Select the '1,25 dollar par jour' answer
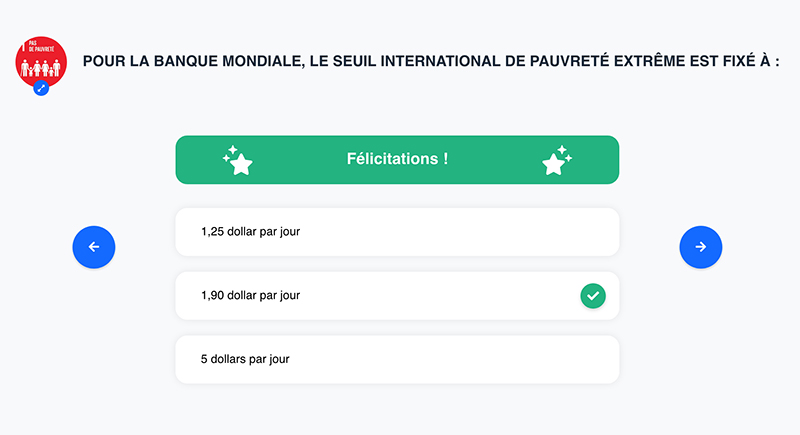Image resolution: width=800 pixels, height=435 pixels. [397, 232]
